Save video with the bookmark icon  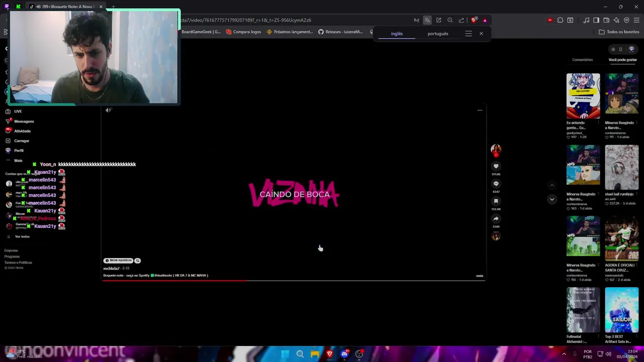[496, 201]
